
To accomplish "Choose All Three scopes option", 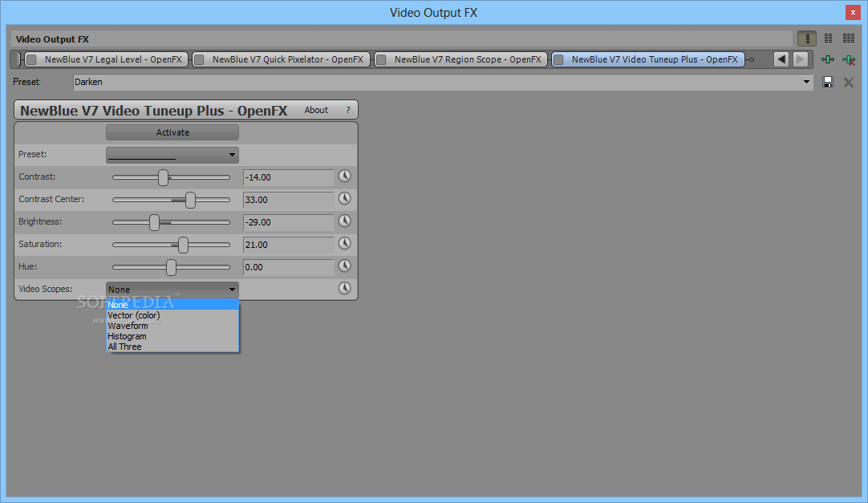I will point(172,347).
